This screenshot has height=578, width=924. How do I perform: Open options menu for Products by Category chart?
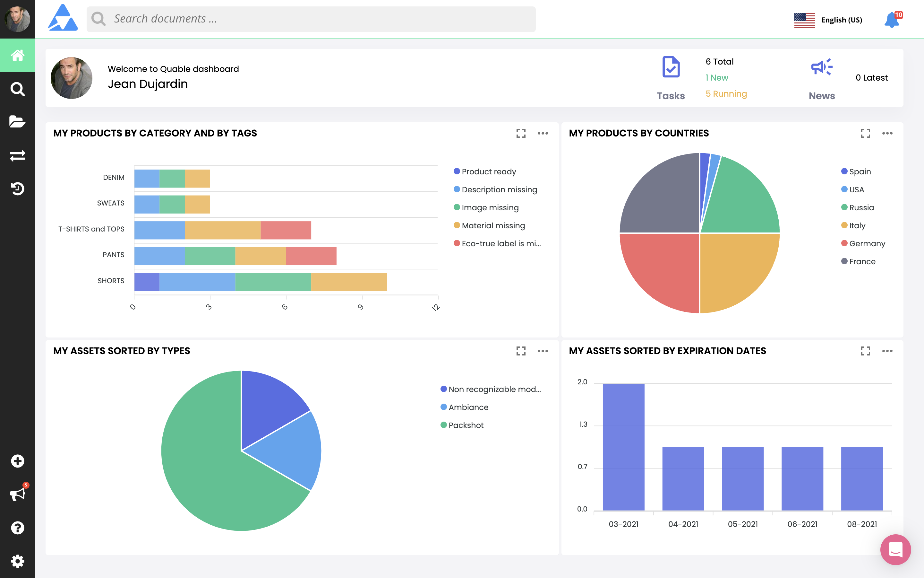(543, 133)
